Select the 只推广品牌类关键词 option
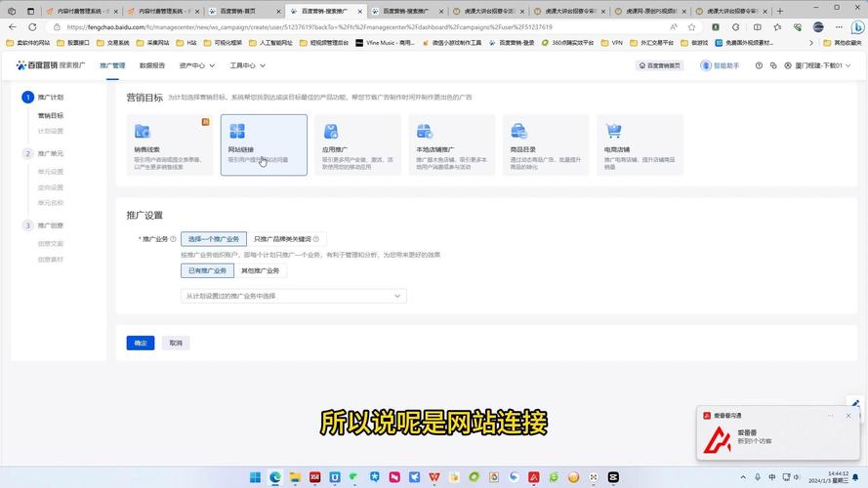Screen dimensions: 868x488 pyautogui.click(x=286, y=239)
